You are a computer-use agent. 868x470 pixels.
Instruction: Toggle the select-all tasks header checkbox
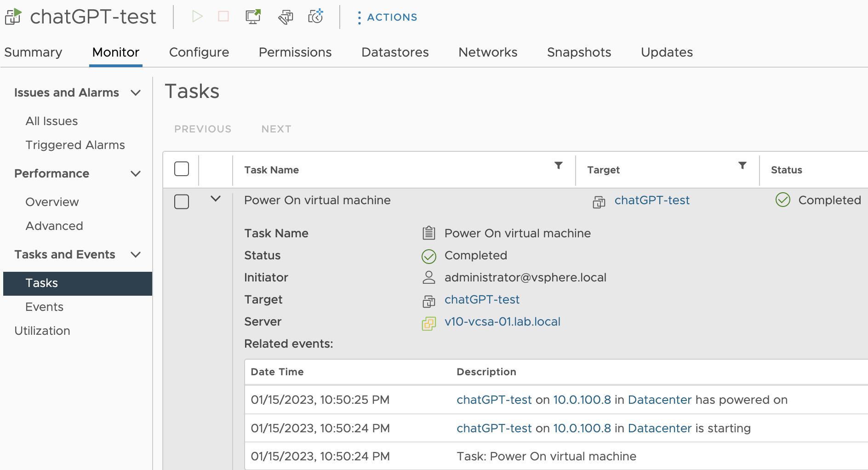182,169
